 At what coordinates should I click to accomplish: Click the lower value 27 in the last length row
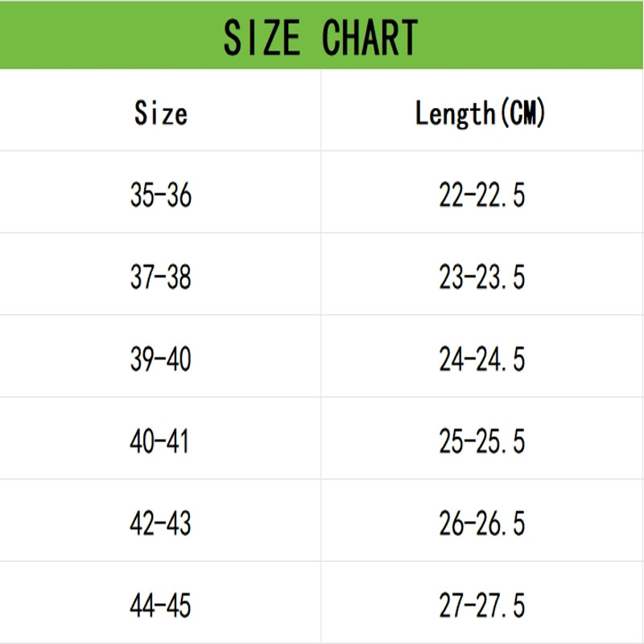451,605
